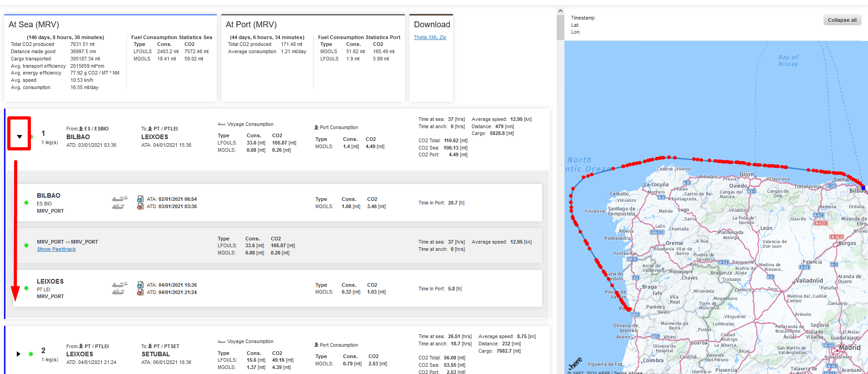Image resolution: width=868 pixels, height=374 pixels.
Task: Click Leixoes cargo unloading ship icon
Action: tap(118, 292)
